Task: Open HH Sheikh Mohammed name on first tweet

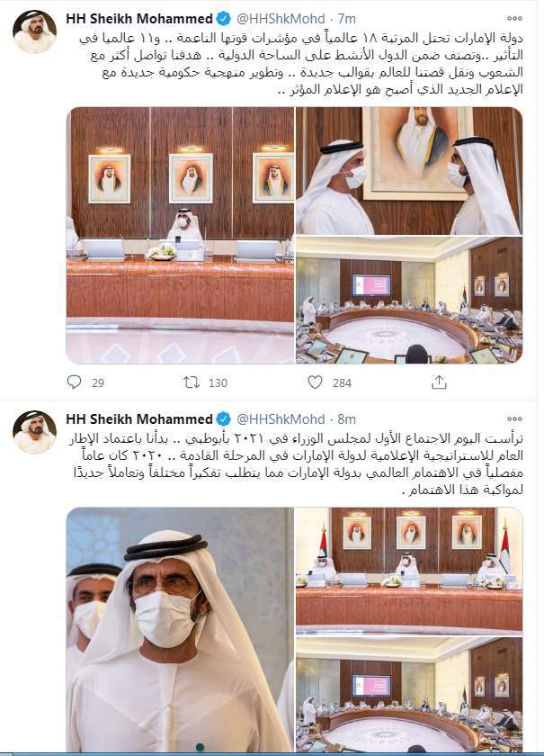Action: click(x=139, y=19)
